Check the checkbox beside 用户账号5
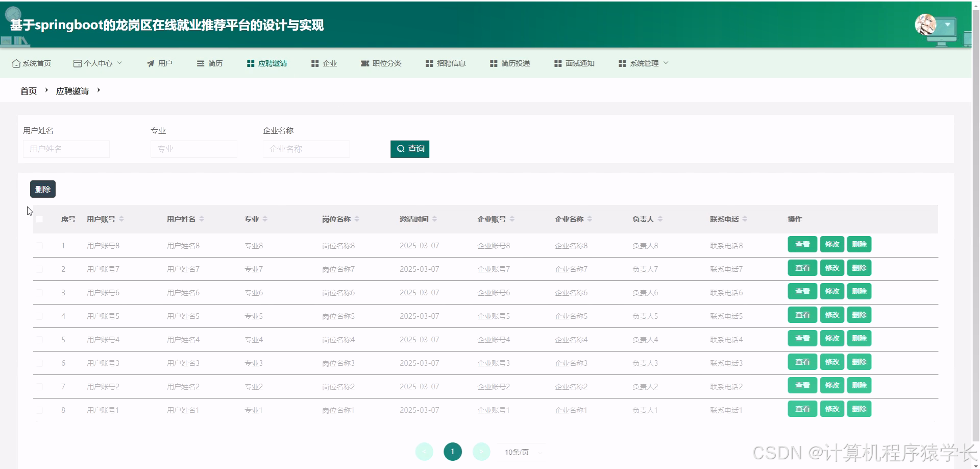980x469 pixels. click(x=40, y=316)
